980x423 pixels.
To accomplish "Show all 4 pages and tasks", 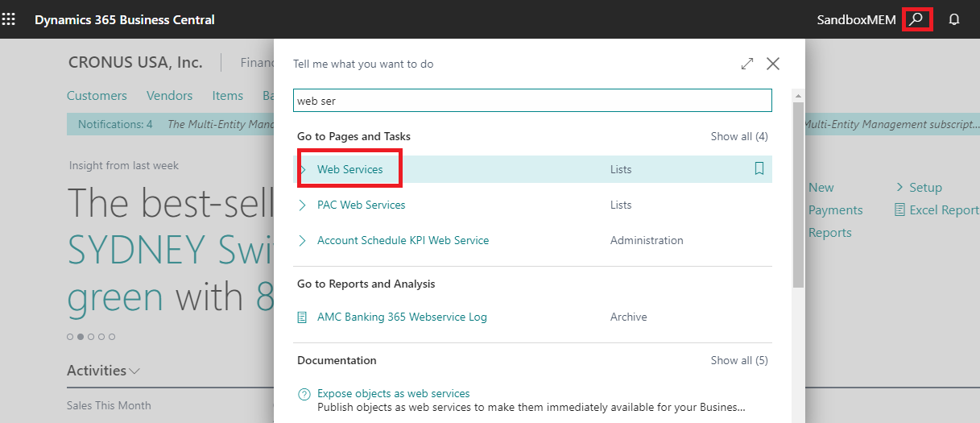I will [x=739, y=136].
